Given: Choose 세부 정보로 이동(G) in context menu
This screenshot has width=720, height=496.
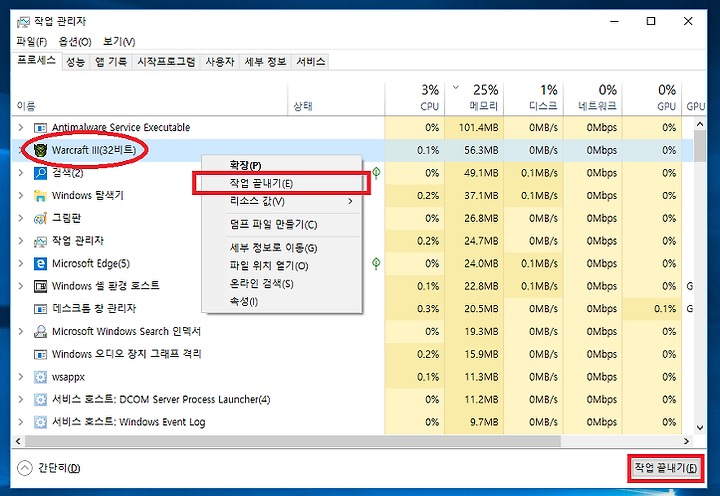Looking at the screenshot, I should pyautogui.click(x=281, y=248).
